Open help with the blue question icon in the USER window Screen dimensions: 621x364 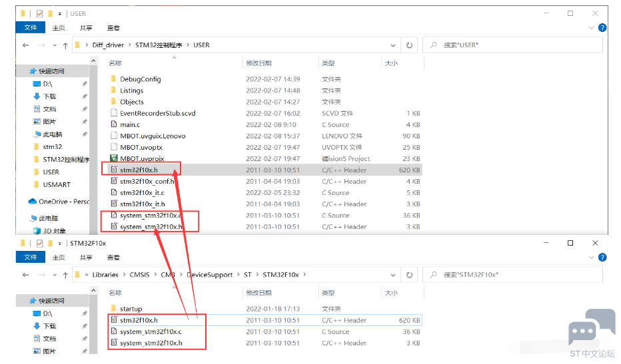(602, 28)
